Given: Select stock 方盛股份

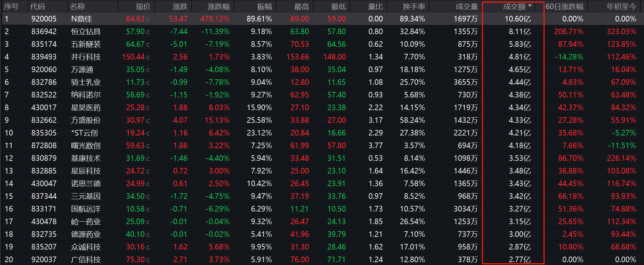Looking at the screenshot, I should [86, 120].
